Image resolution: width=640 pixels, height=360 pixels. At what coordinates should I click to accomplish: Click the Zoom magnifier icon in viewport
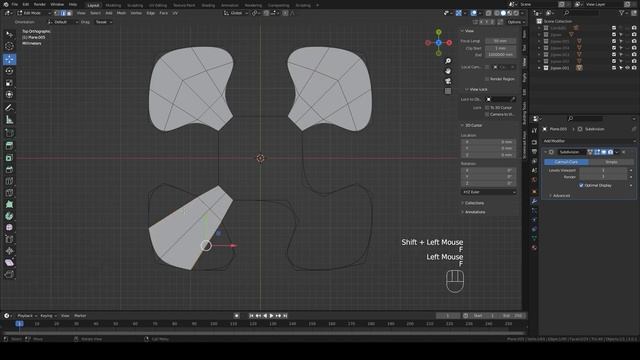tap(448, 61)
